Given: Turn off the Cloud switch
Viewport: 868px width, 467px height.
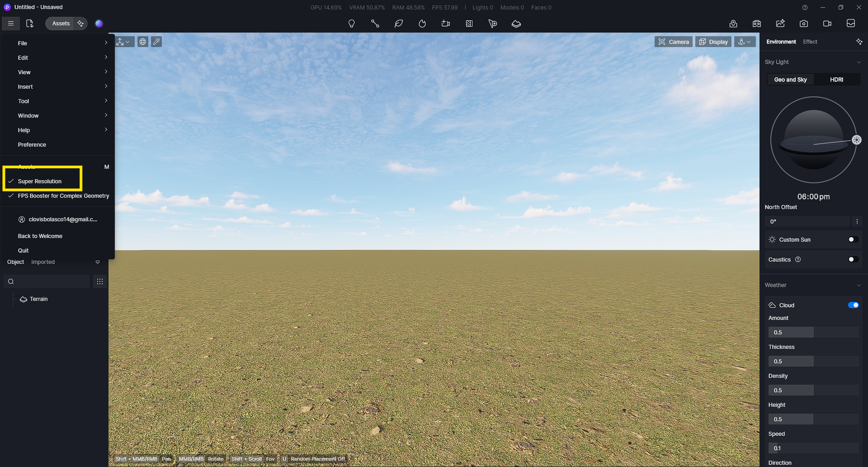Looking at the screenshot, I should point(853,305).
